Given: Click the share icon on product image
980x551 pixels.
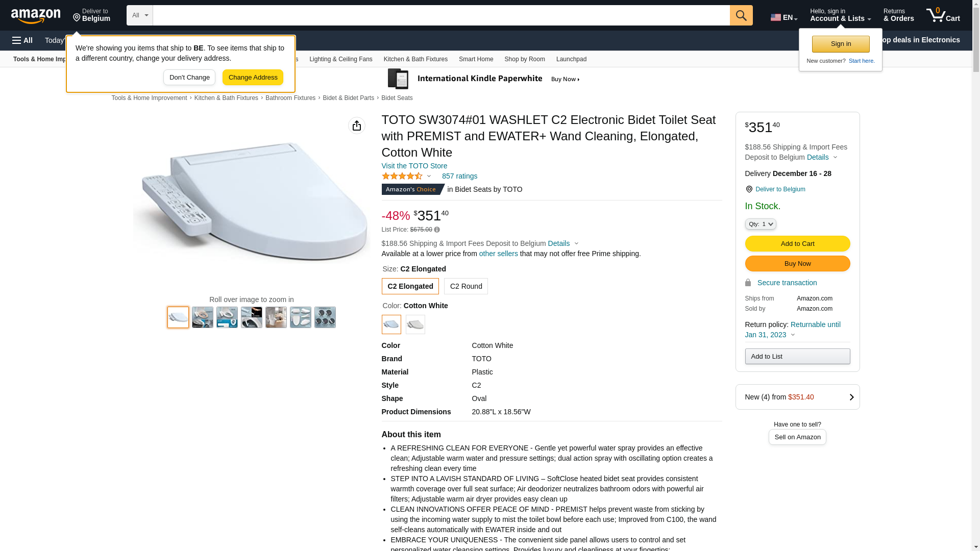Looking at the screenshot, I should click(357, 126).
